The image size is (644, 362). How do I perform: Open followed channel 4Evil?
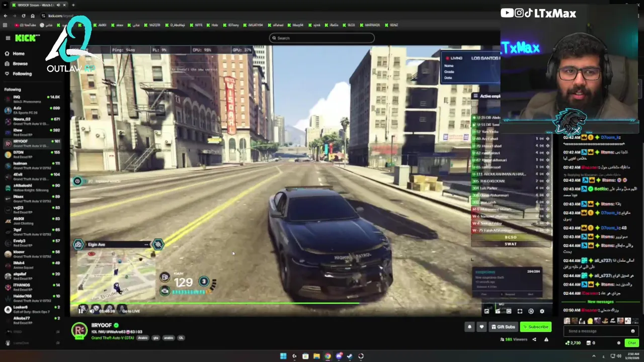pos(31,175)
